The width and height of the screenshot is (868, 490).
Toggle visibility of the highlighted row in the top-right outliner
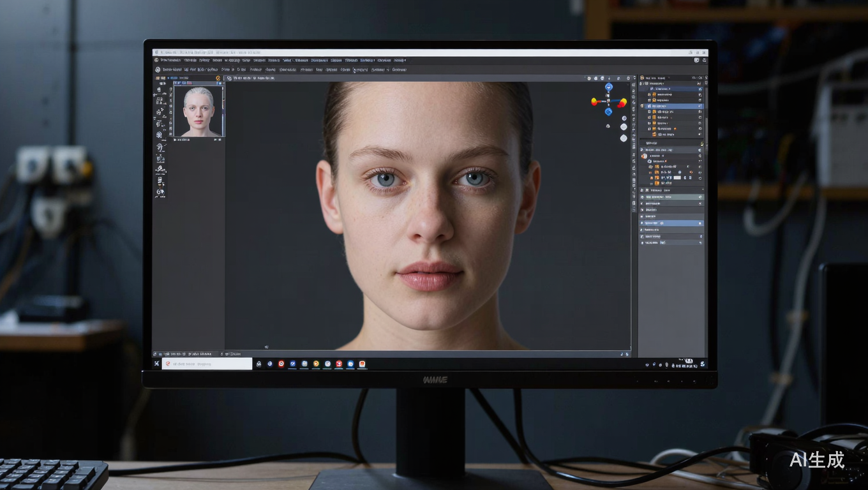700,106
